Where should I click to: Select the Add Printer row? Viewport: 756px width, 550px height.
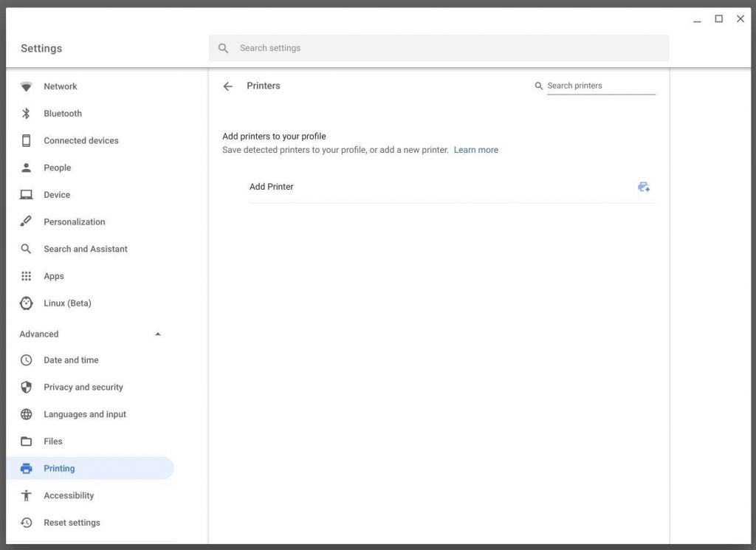pos(271,186)
